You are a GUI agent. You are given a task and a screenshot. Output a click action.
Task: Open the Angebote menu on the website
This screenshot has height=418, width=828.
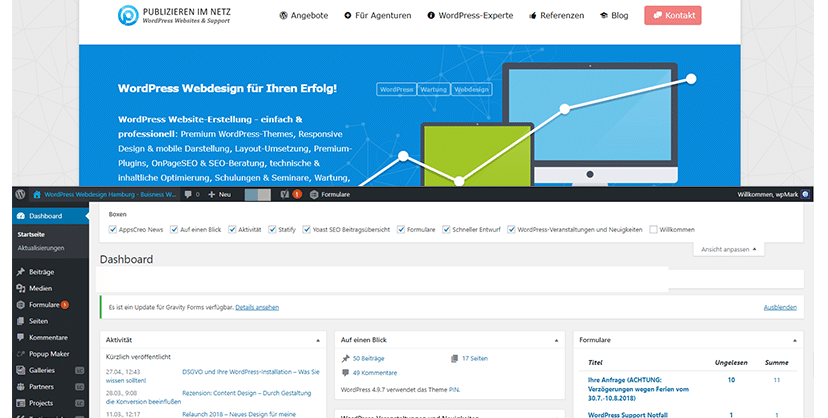click(304, 15)
